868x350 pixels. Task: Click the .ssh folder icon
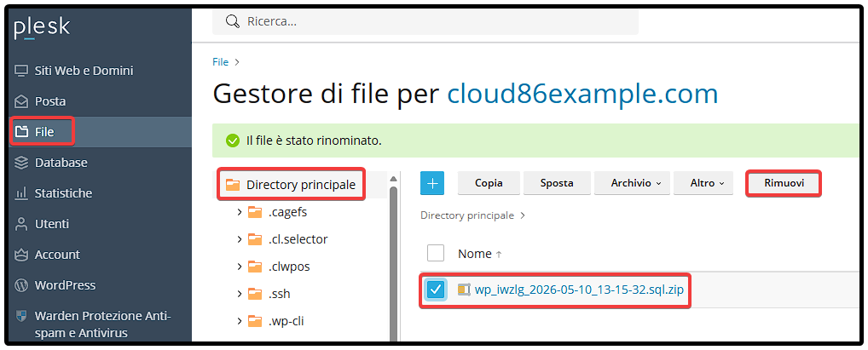[255, 294]
